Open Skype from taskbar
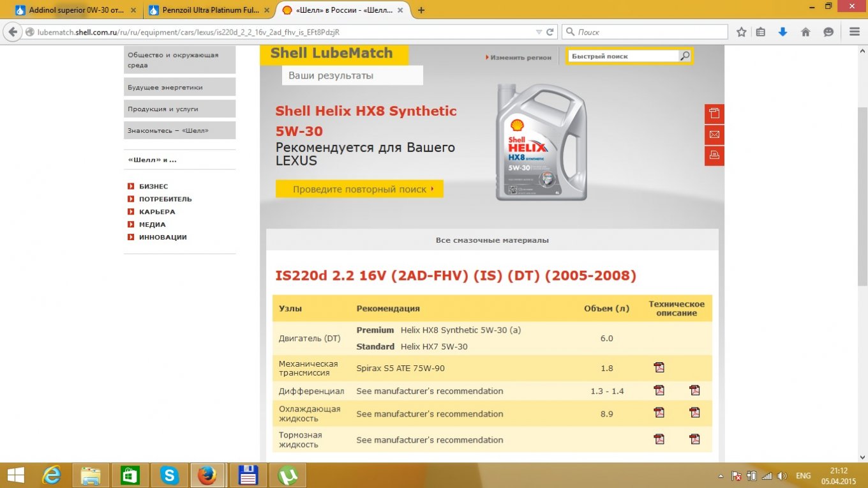This screenshot has height=488, width=868. click(x=169, y=475)
